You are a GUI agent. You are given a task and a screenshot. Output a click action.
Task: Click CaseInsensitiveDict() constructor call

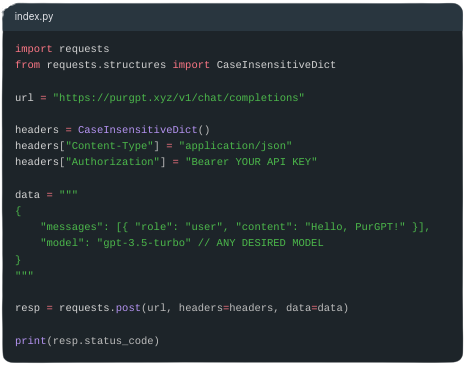(144, 130)
